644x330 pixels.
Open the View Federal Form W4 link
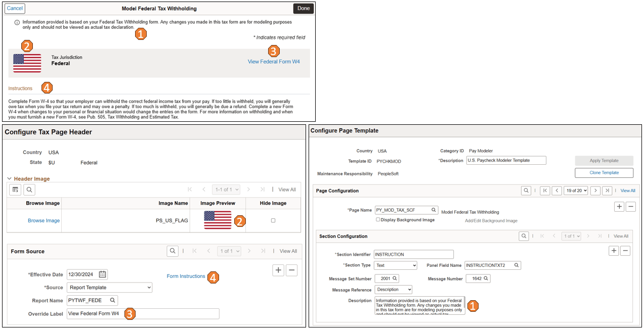(x=274, y=61)
